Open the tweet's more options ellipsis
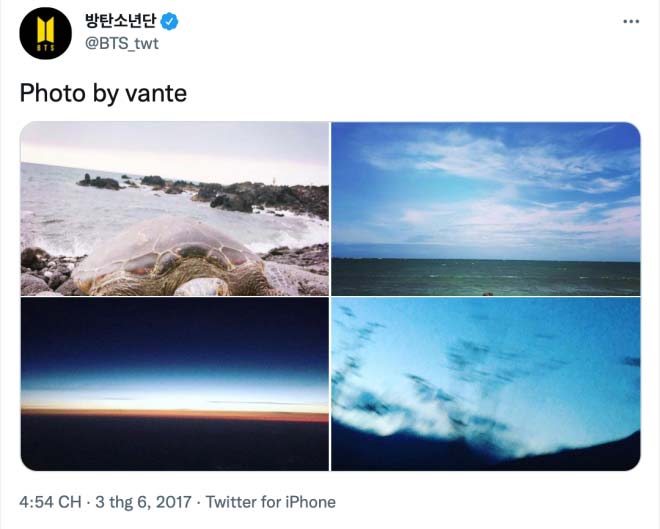The image size is (660, 529). pos(631,21)
